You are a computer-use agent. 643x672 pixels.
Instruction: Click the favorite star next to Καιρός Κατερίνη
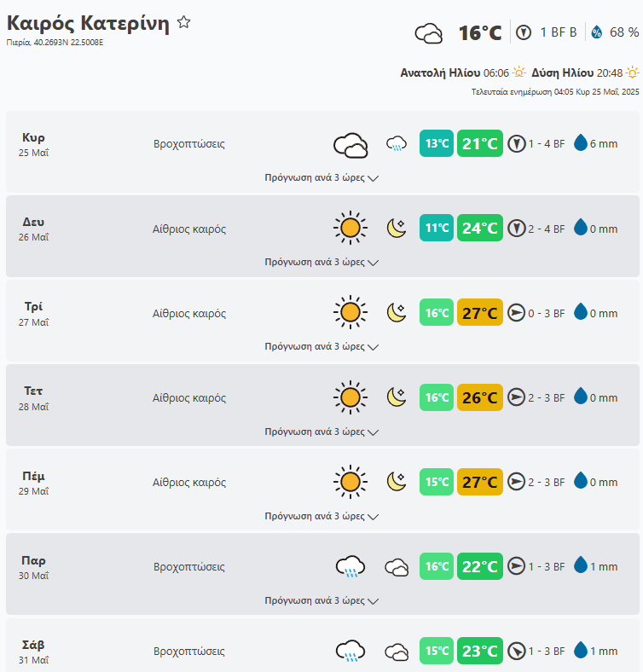(184, 23)
